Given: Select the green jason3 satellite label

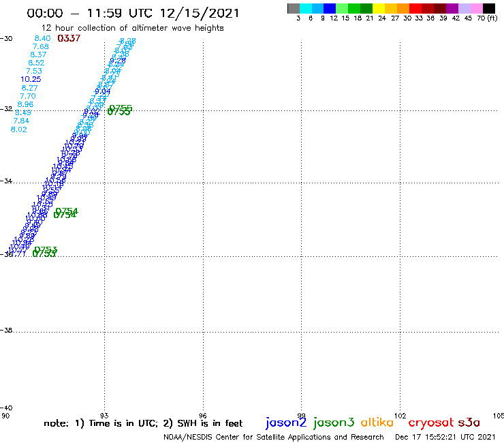Looking at the screenshot, I should (x=334, y=423).
